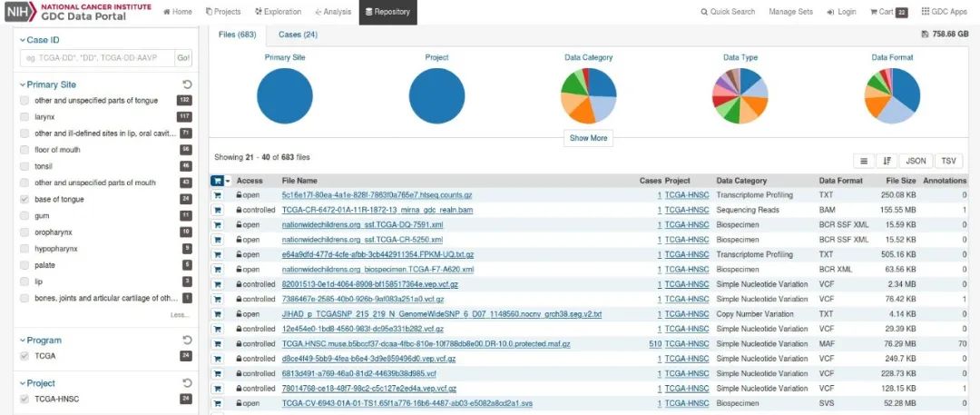
Task: Click the Project pie chart
Action: tap(436, 96)
